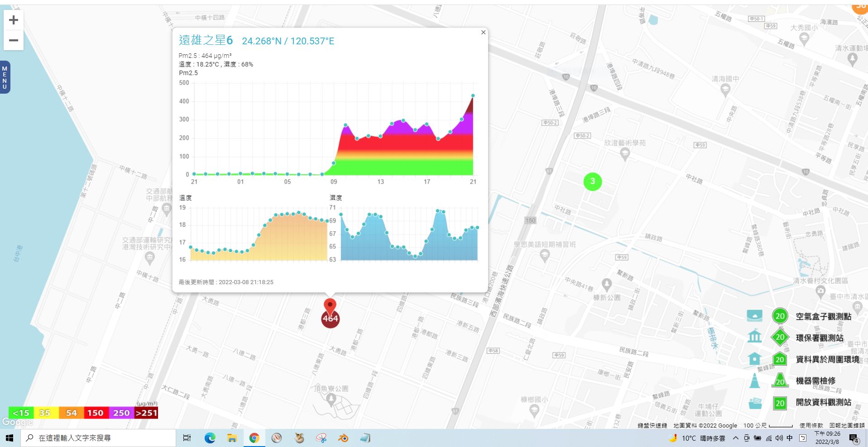Click the 學思美語短期補習班 map pin
Viewport: 868px width, 447px height.
coord(545,256)
